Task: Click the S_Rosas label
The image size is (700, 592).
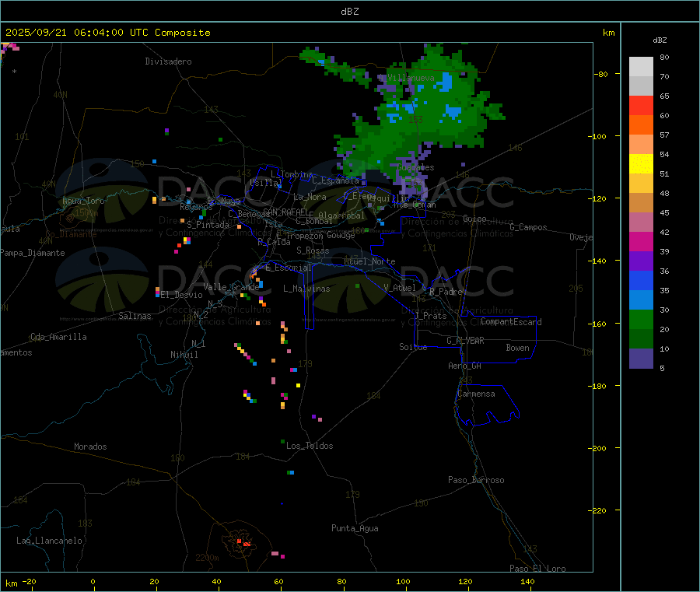Action: click(x=313, y=250)
